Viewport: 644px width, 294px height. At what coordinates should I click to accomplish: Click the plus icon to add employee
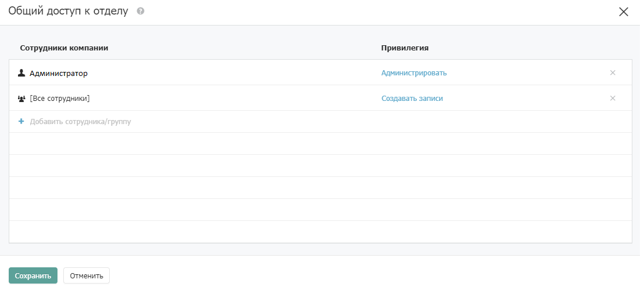click(21, 121)
